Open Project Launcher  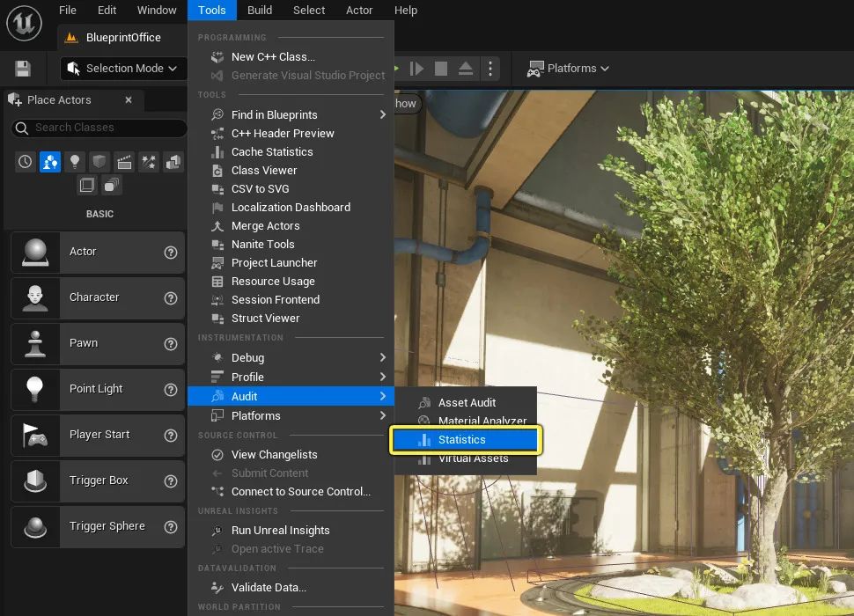[x=291, y=263]
